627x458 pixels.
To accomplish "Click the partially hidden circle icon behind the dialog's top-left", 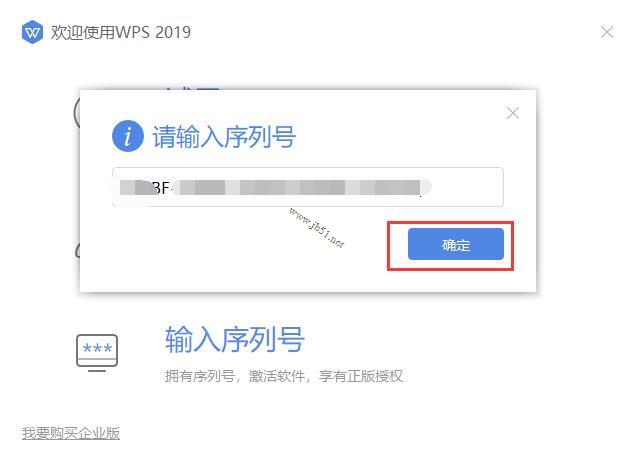I will 77,112.
